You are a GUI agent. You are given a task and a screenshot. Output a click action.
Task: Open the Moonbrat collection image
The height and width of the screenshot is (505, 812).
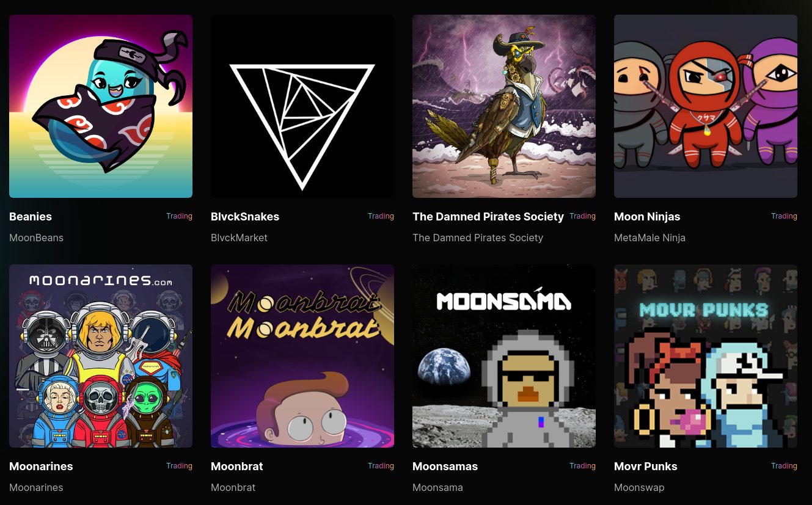302,356
